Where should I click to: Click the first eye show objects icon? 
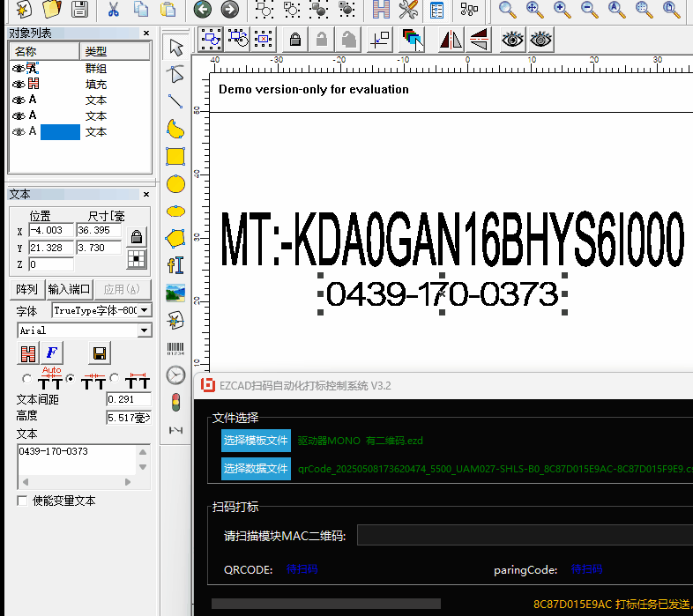tap(512, 40)
